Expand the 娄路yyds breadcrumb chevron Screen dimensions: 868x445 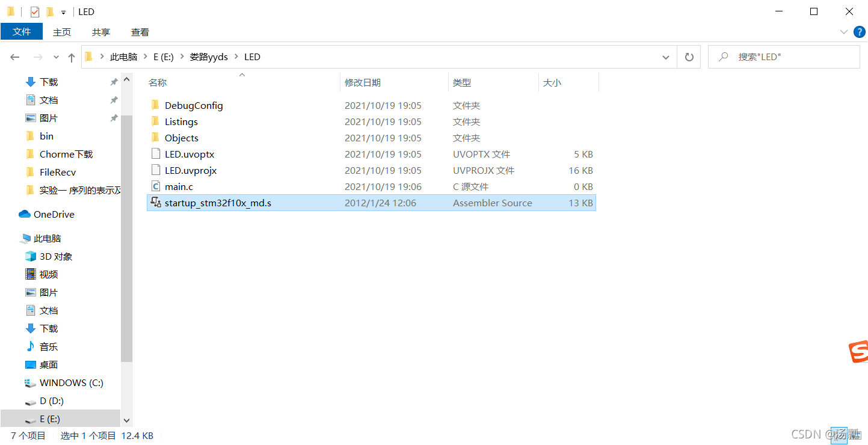click(236, 57)
